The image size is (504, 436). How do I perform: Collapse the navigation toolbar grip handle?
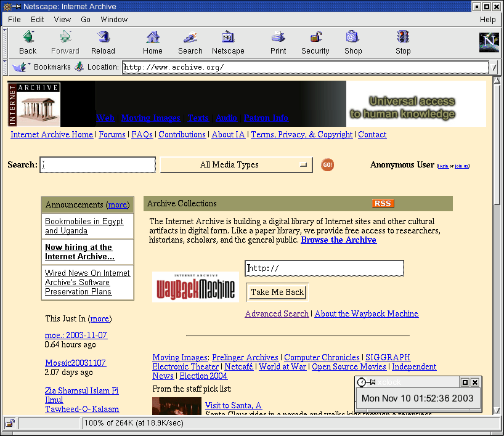5,42
